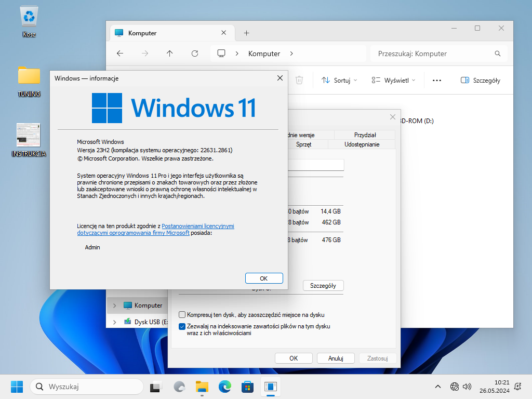Select the Komputer tab in Explorer
The width and height of the screenshot is (532, 399).
[172, 33]
